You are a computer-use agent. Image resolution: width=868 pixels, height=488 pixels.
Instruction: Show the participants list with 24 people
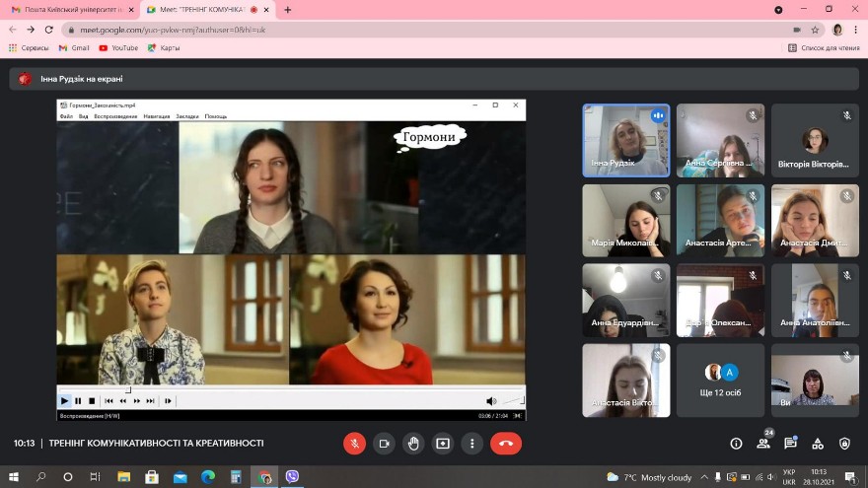762,444
